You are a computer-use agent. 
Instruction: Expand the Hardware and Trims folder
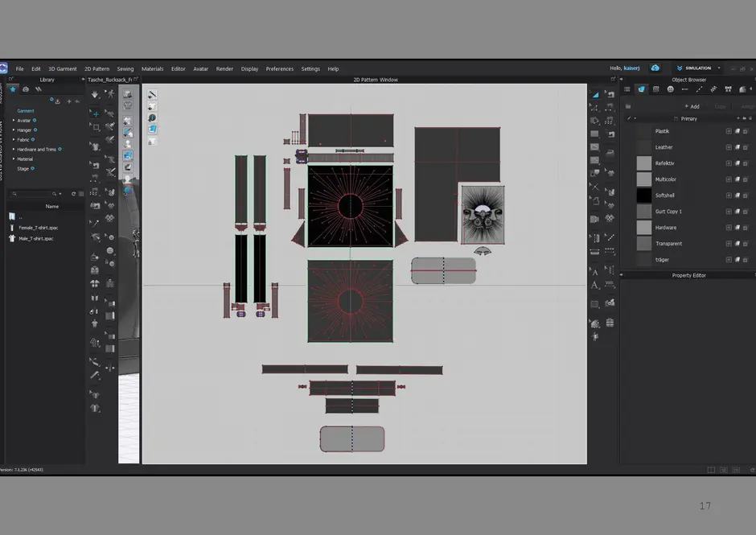(14, 150)
